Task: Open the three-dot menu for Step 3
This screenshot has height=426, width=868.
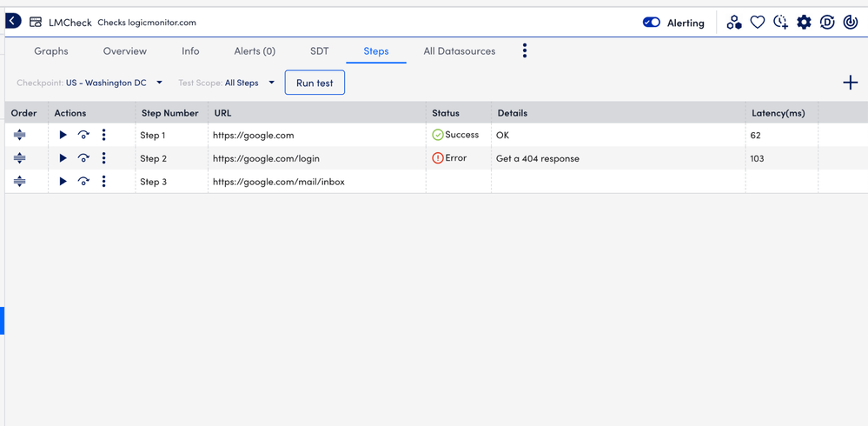Action: tap(104, 182)
